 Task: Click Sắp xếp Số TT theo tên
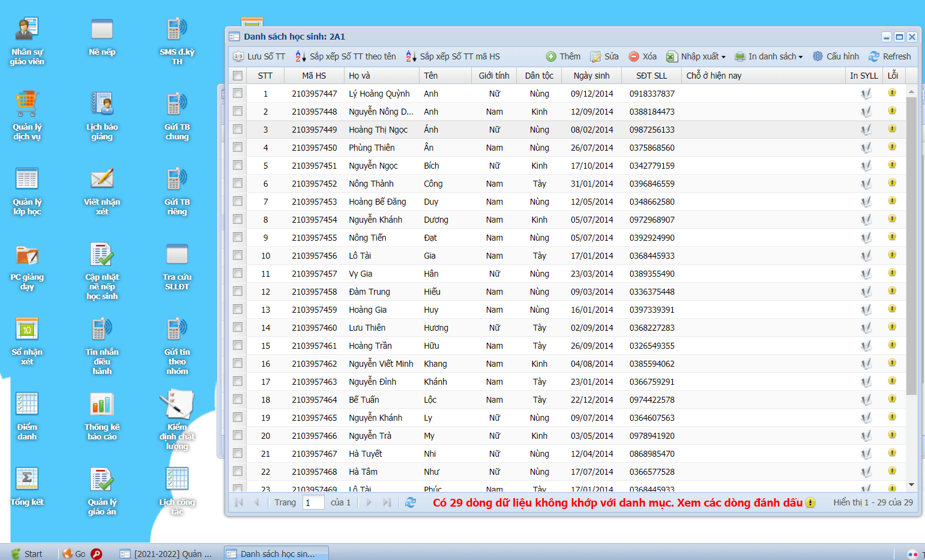(x=346, y=56)
